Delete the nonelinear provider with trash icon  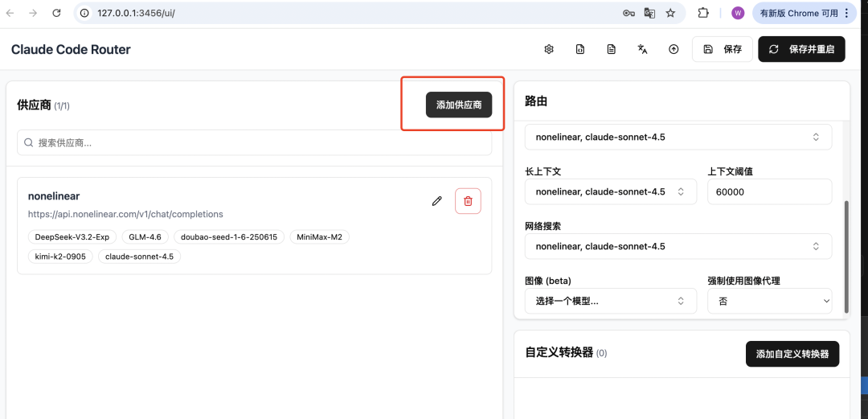point(468,201)
